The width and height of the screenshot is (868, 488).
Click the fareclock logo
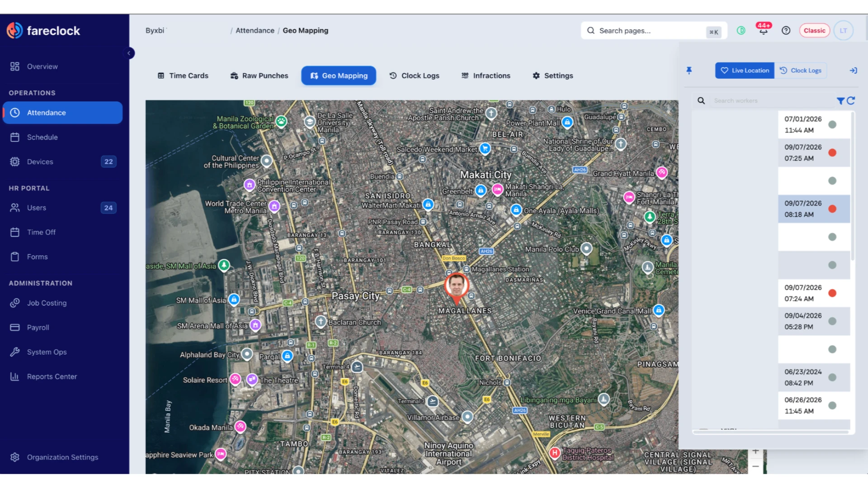43,31
